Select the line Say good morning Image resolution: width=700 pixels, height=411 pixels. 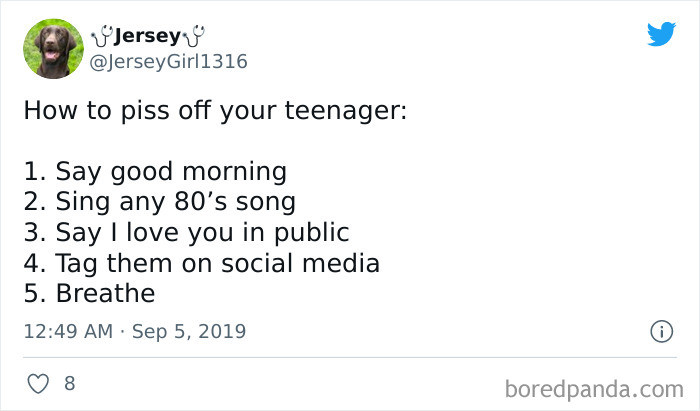(171, 172)
